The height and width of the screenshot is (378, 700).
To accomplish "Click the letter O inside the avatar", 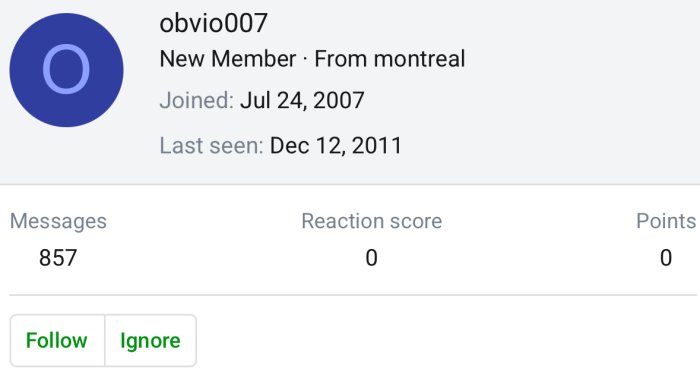I will pos(67,69).
